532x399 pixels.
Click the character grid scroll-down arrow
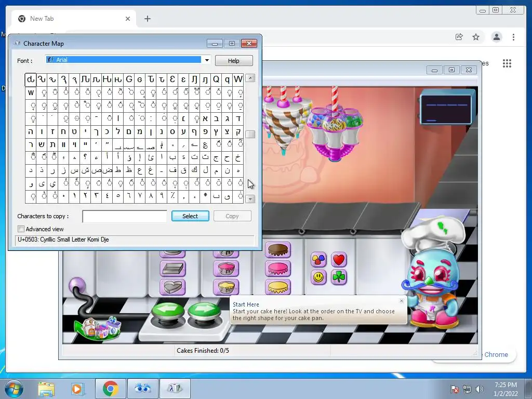[x=250, y=199]
